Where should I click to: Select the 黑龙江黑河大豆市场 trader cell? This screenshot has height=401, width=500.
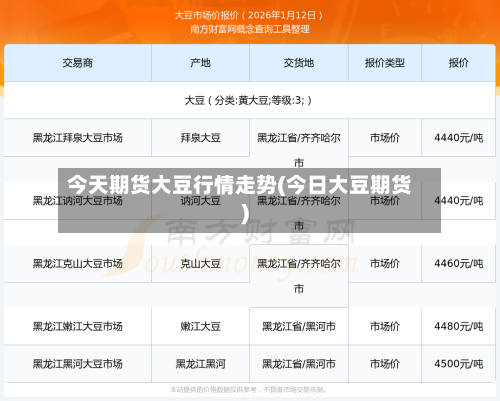tap(78, 364)
